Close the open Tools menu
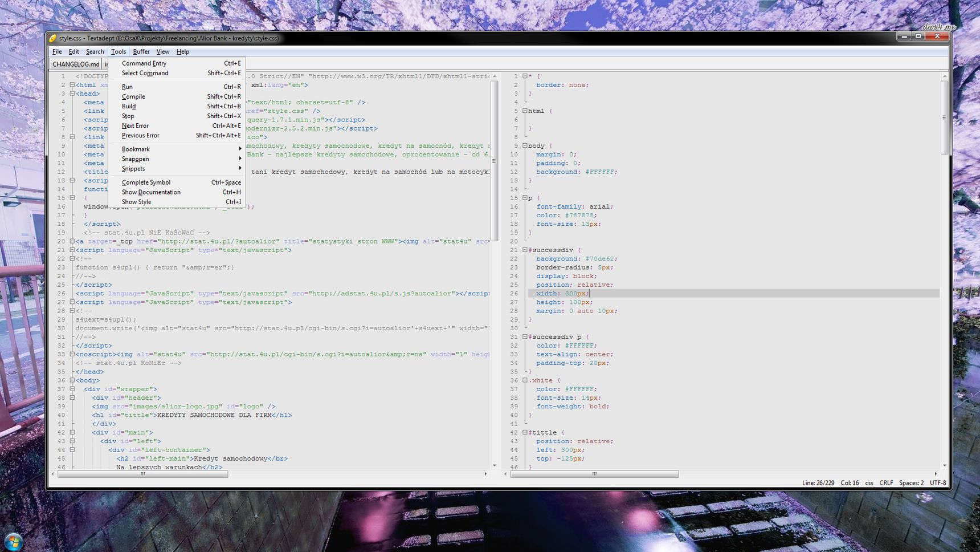 (x=119, y=51)
